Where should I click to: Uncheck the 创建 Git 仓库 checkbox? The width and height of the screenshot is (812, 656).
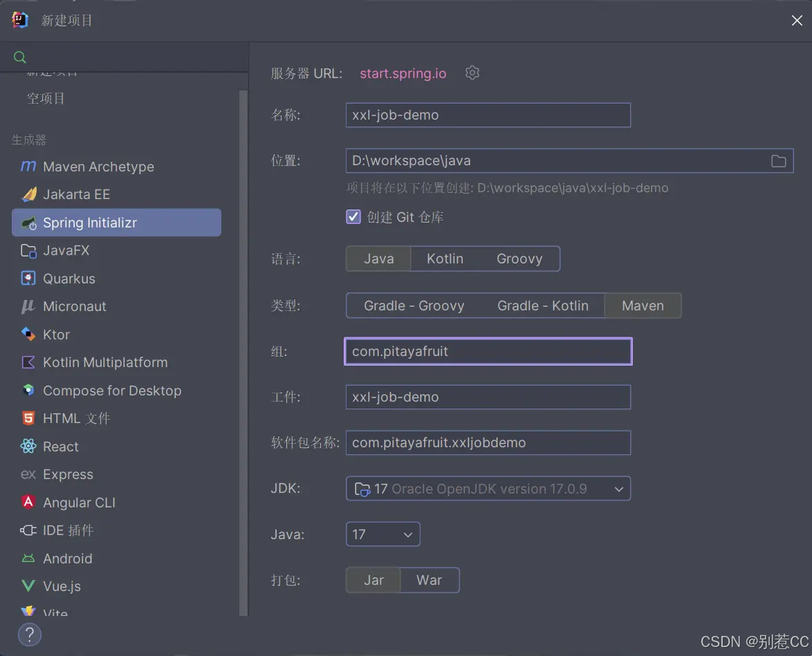click(x=353, y=216)
